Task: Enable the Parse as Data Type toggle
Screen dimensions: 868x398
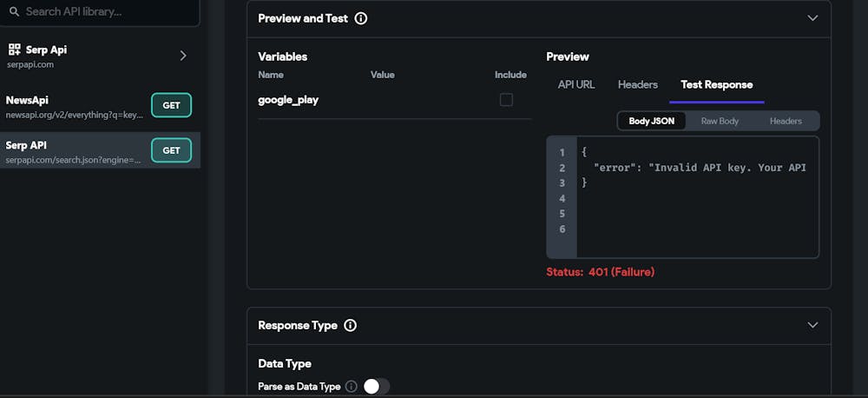Action: [x=377, y=387]
